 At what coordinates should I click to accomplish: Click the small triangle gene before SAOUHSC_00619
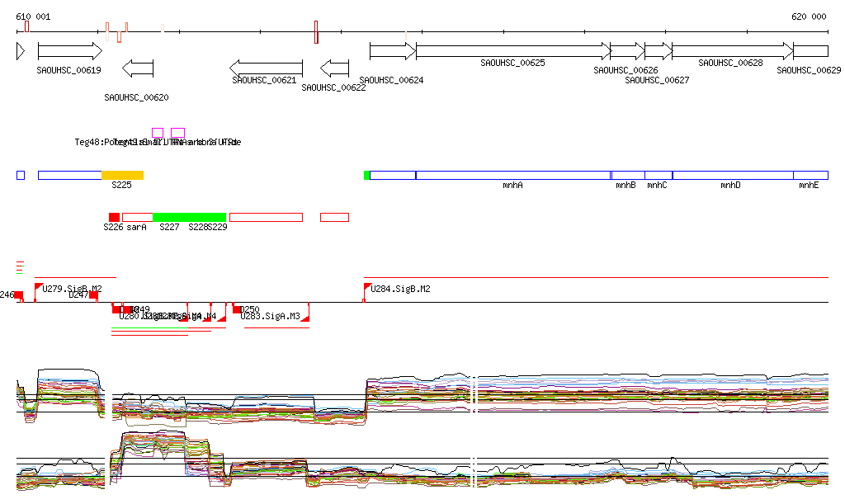coord(21,51)
